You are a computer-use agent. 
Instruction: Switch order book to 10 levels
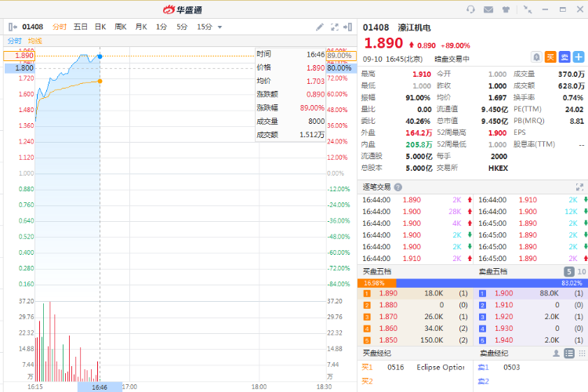click(581, 271)
